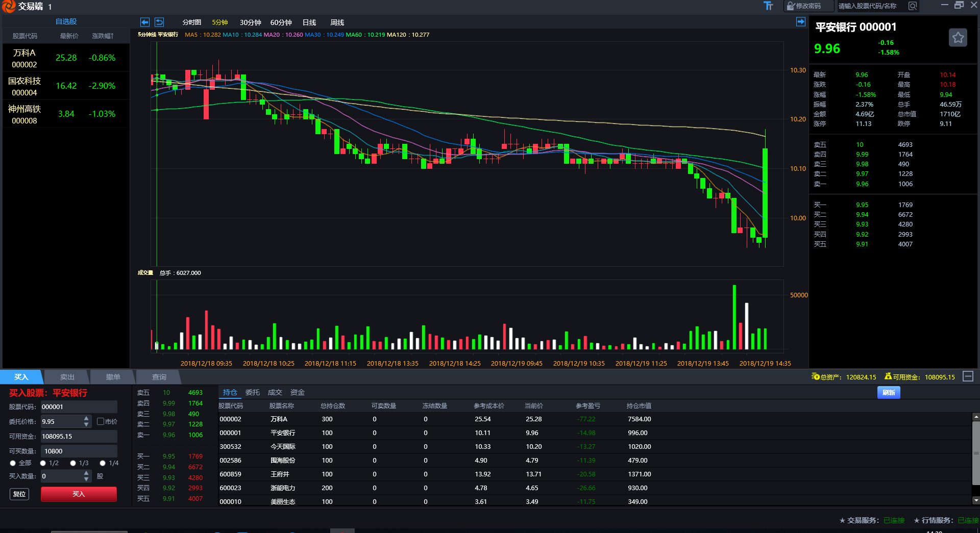Select the 5分钟 chart period
The height and width of the screenshot is (533, 980).
[x=220, y=22]
